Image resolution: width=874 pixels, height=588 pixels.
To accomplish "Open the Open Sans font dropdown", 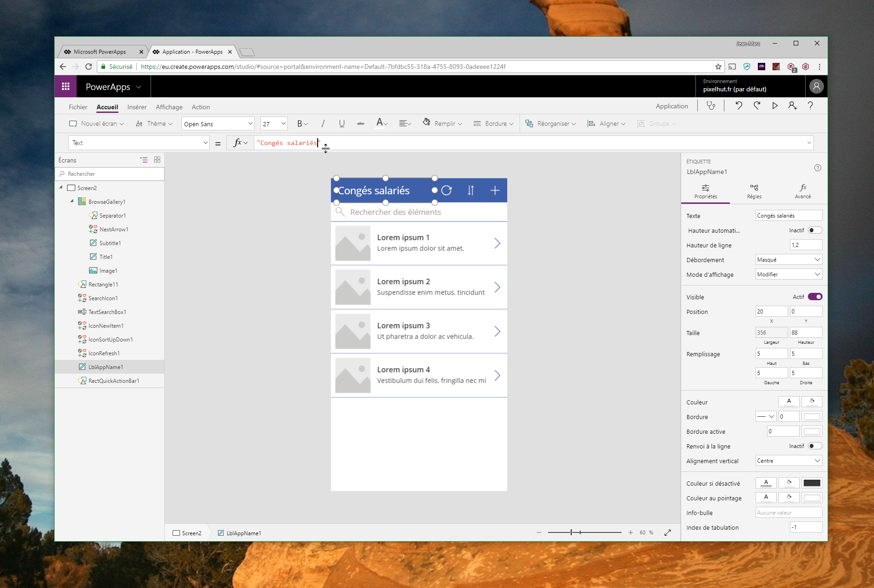I will tap(218, 124).
